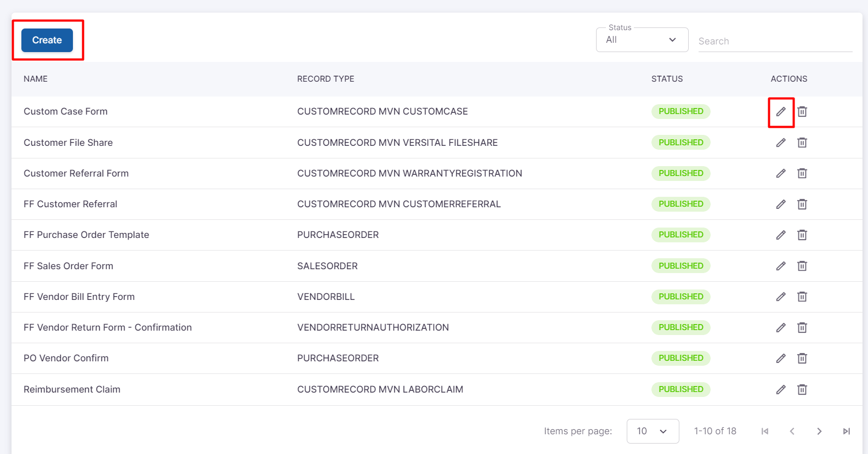Click the Create button
This screenshot has width=868, height=454.
(x=47, y=40)
